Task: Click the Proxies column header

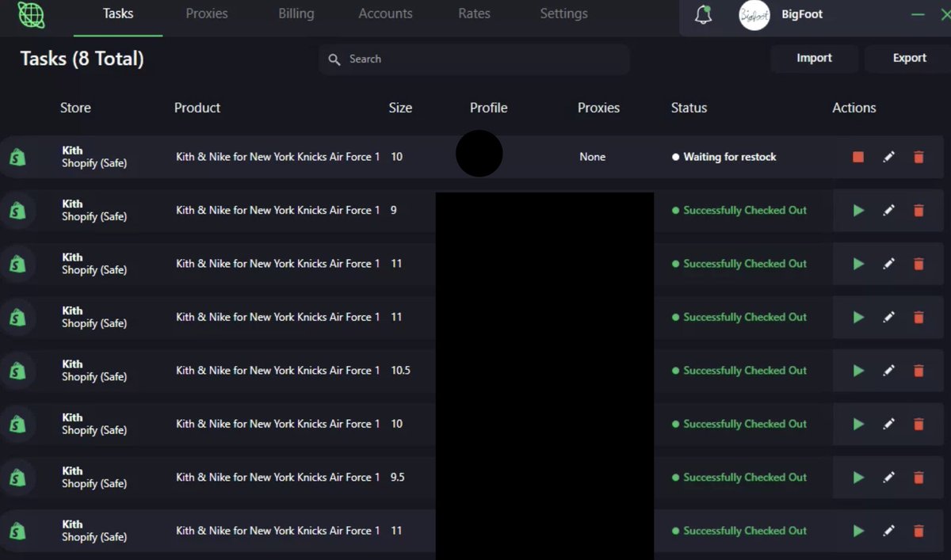Action: 598,108
